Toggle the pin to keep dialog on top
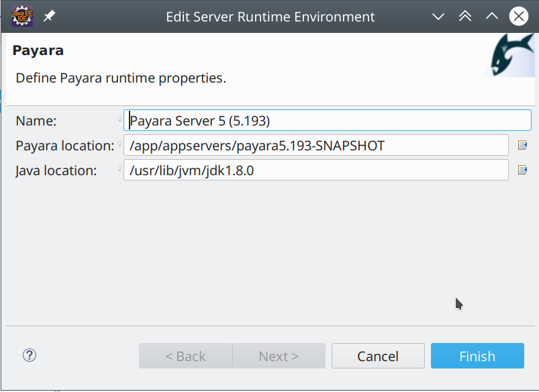Viewport: 539px width, 392px height. point(48,16)
